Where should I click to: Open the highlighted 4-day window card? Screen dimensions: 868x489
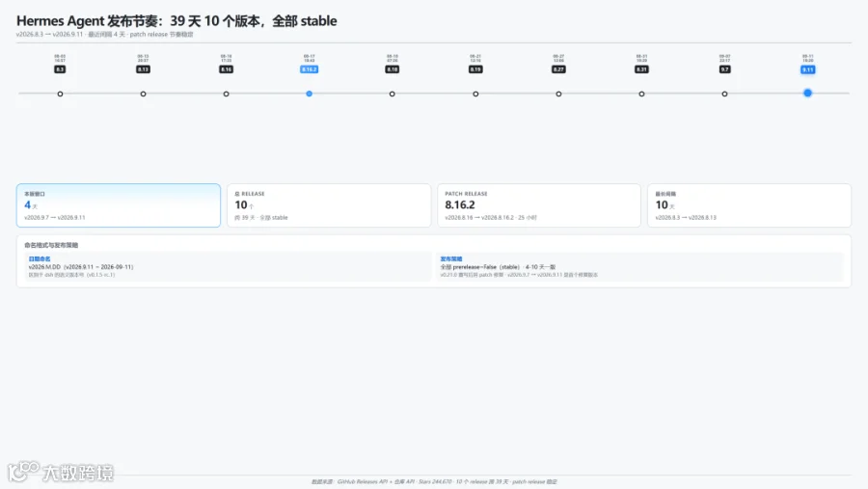pyautogui.click(x=119, y=205)
